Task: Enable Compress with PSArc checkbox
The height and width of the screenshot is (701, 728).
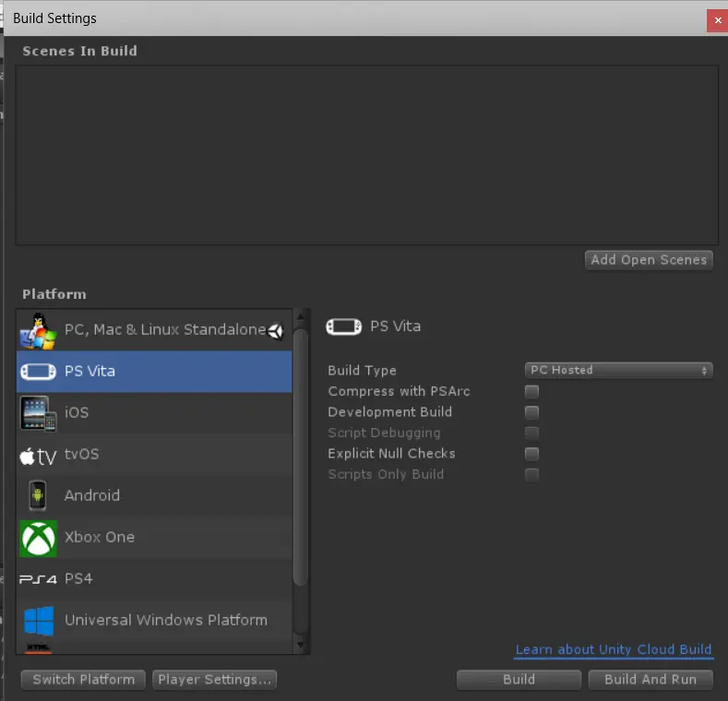Action: coord(531,392)
